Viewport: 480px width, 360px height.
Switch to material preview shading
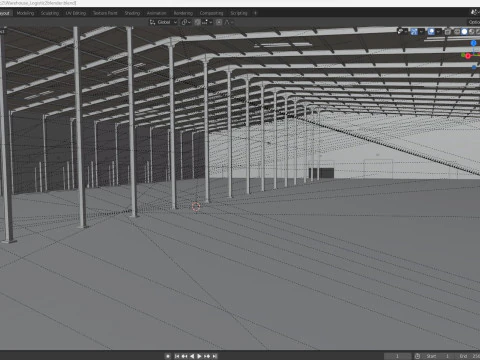tap(472, 31)
